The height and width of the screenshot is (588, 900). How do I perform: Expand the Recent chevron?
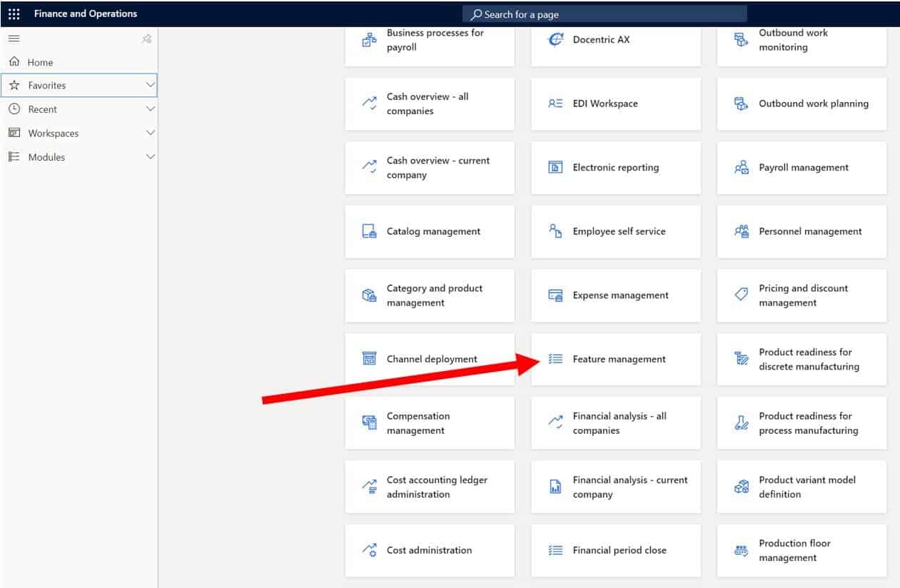[x=150, y=109]
